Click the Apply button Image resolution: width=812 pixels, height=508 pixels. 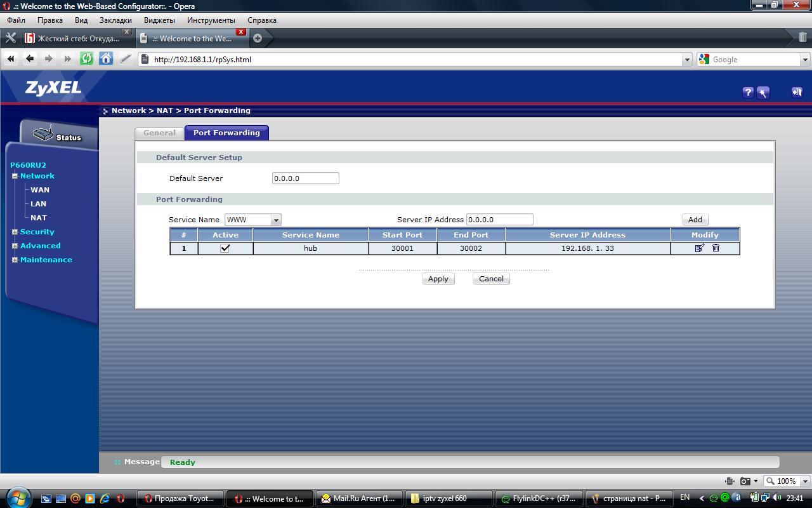438,279
